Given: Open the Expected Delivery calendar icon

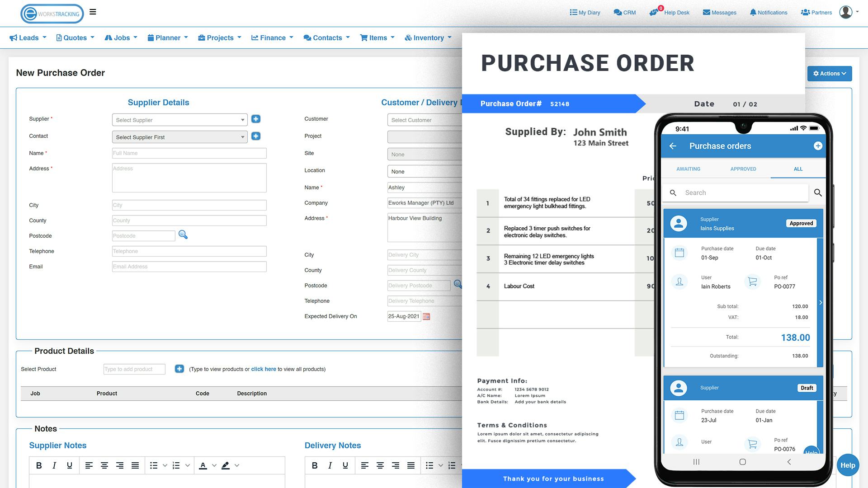Looking at the screenshot, I should pyautogui.click(x=426, y=317).
